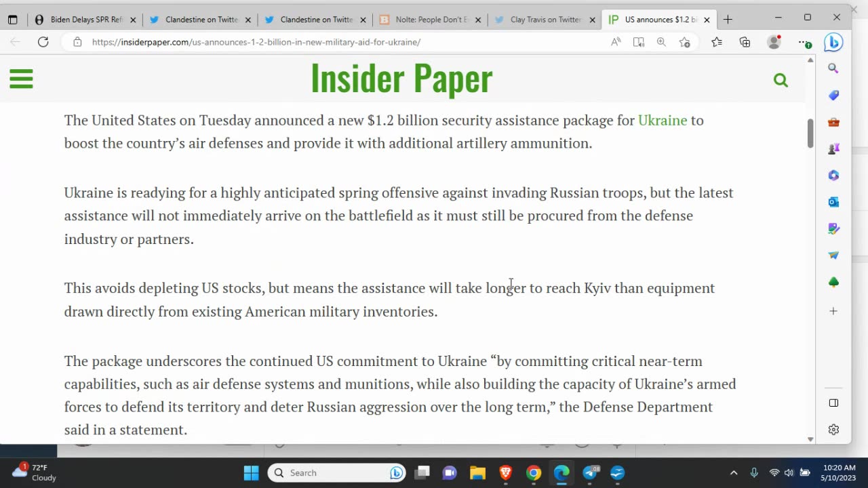Switch to first Clandestine on Twitter tab
Screen dimensions: 868x488
click(x=200, y=20)
